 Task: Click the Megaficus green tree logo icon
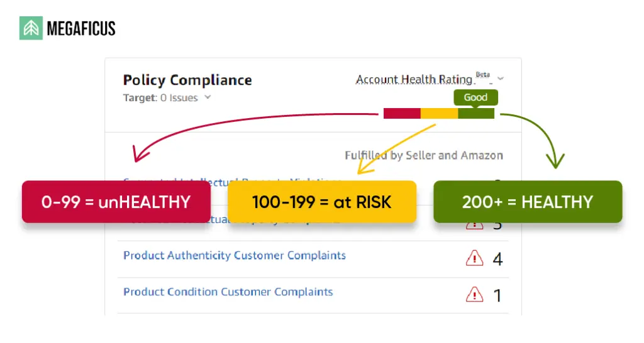pos(31,28)
